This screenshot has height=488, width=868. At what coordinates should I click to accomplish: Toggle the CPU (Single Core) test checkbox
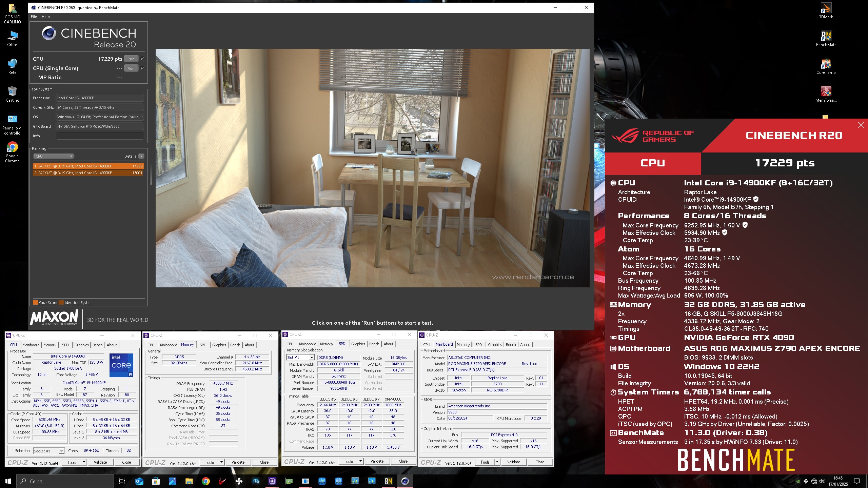click(x=142, y=68)
